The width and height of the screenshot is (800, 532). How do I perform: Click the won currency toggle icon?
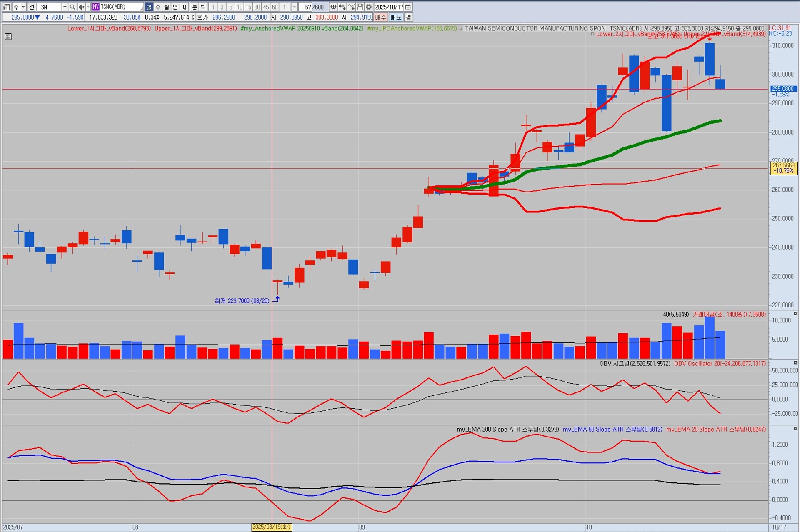point(333,7)
